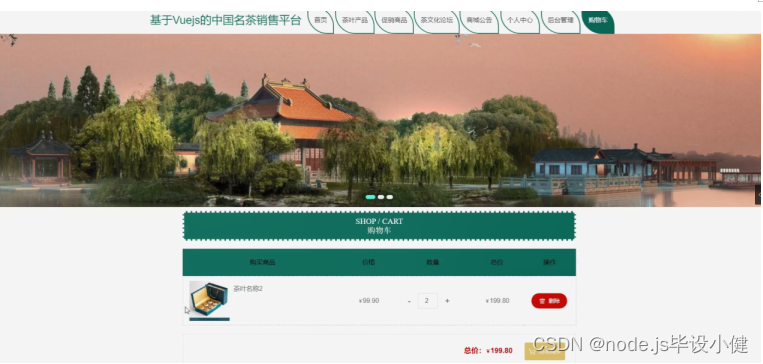Viewport: 763px width, 364px height.
Task: Click the quantity input field showing 2
Action: point(427,301)
